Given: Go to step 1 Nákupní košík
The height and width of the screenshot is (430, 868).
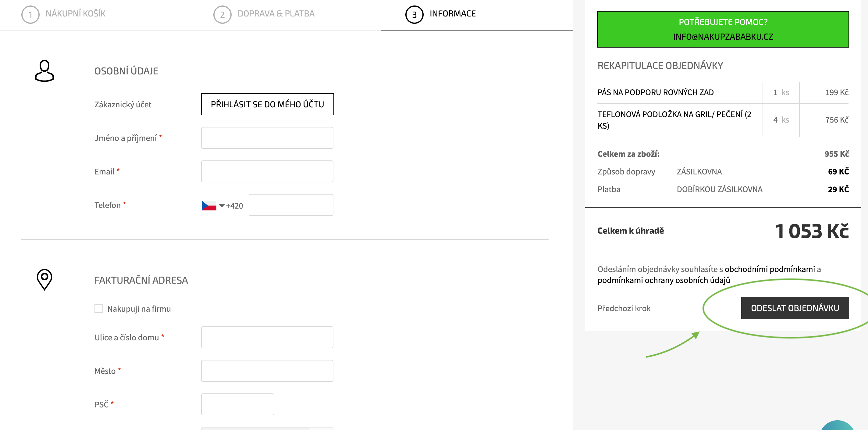Looking at the screenshot, I should pos(64,14).
